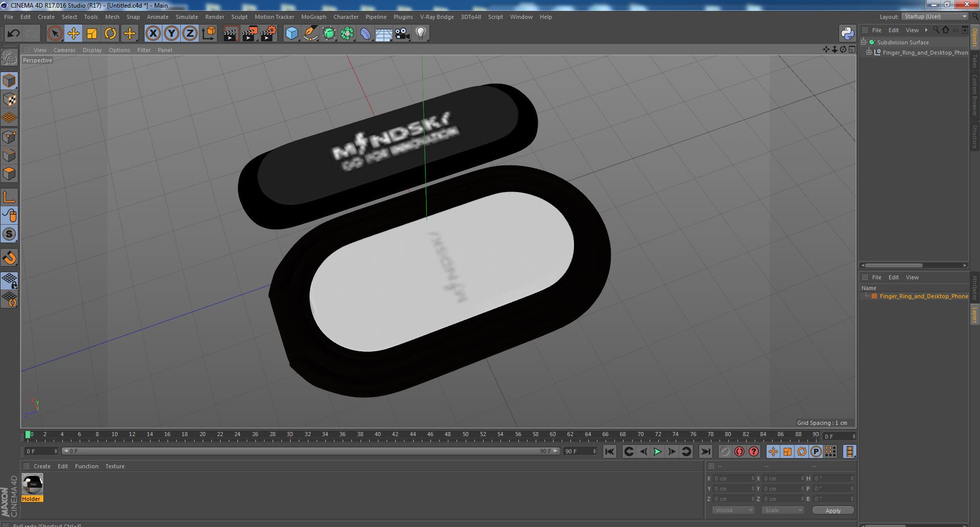980x527 pixels.
Task: Play the animation forward
Action: pyautogui.click(x=657, y=451)
